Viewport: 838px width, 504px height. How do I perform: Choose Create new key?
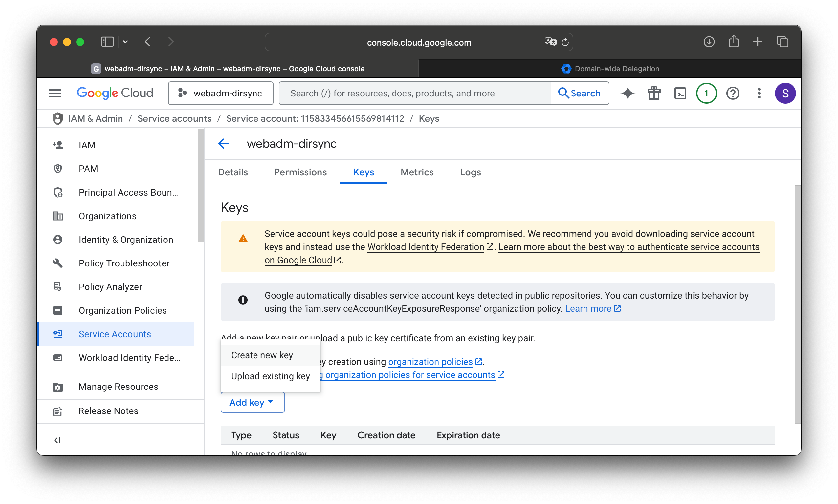tap(270, 355)
